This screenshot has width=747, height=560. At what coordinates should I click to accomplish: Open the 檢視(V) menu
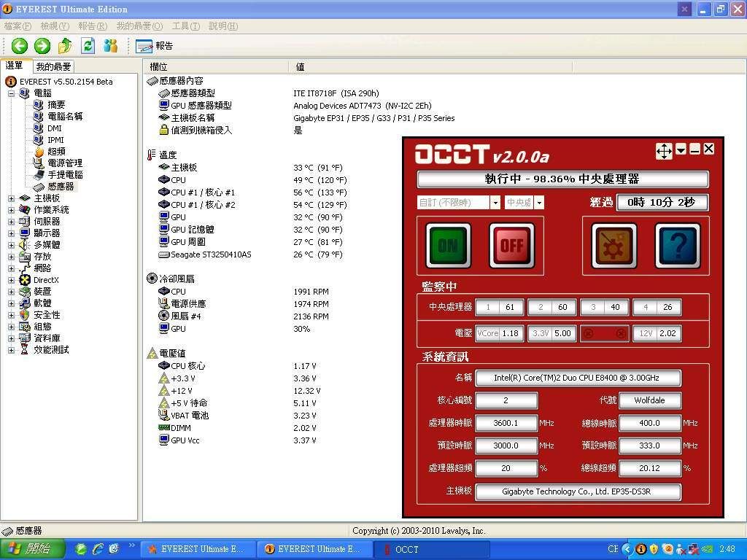click(x=55, y=26)
